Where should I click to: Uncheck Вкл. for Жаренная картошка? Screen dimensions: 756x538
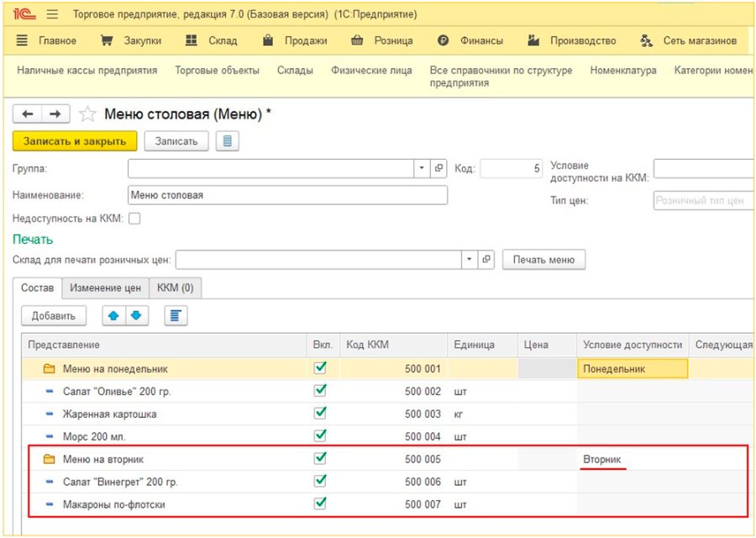320,414
